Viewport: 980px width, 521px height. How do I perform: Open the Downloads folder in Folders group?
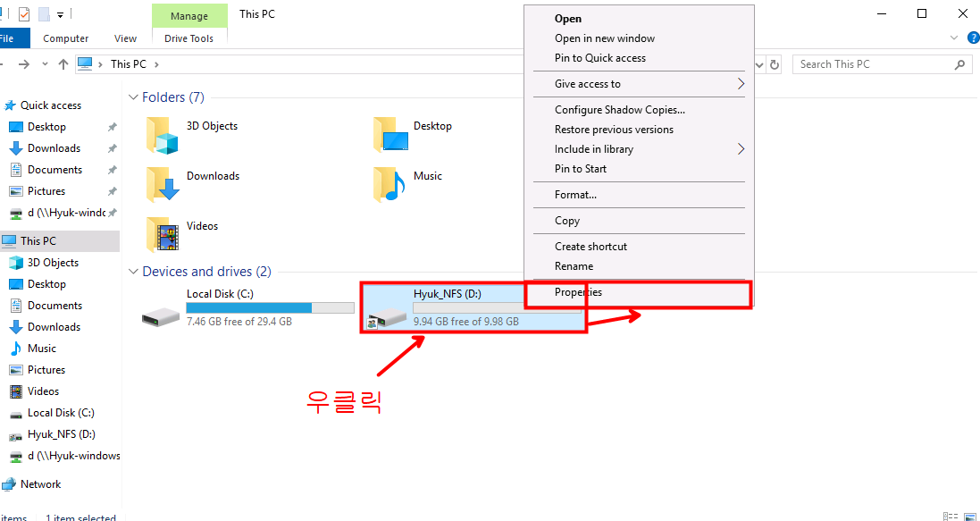(x=162, y=184)
